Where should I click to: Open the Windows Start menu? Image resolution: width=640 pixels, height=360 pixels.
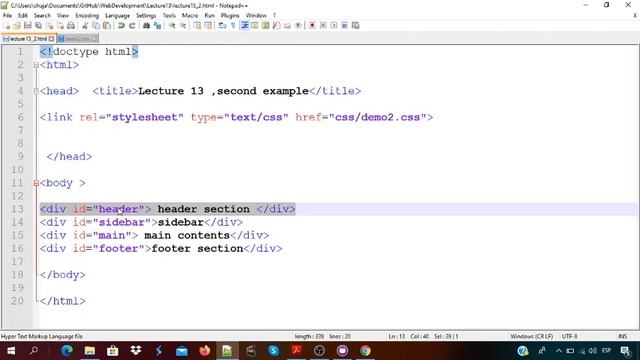pyautogui.click(x=11, y=351)
